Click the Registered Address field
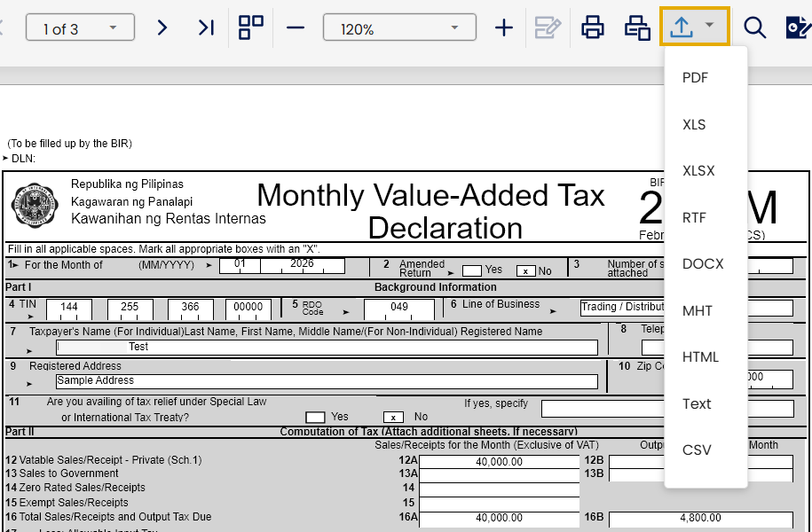Screen dimensions: 812x532 coord(327,381)
